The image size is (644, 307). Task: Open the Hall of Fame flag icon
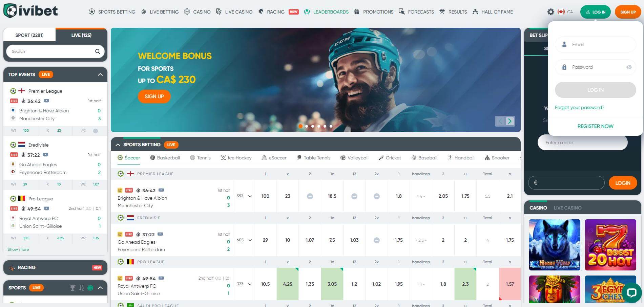476,12
